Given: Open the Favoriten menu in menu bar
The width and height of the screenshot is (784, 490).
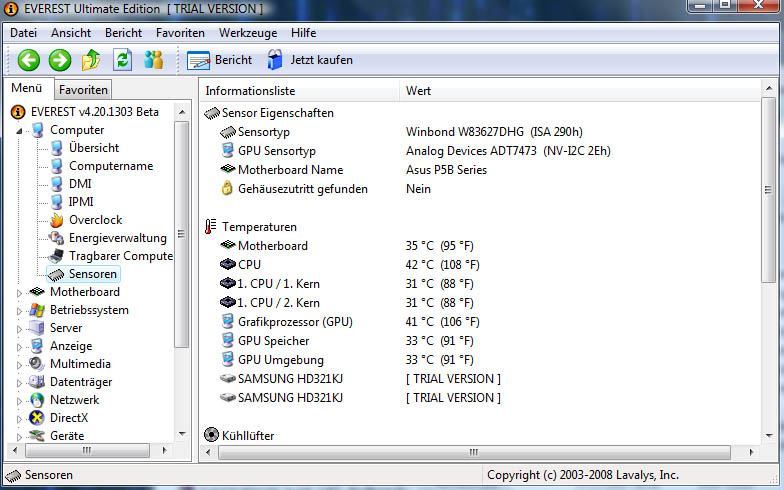Looking at the screenshot, I should [x=180, y=33].
